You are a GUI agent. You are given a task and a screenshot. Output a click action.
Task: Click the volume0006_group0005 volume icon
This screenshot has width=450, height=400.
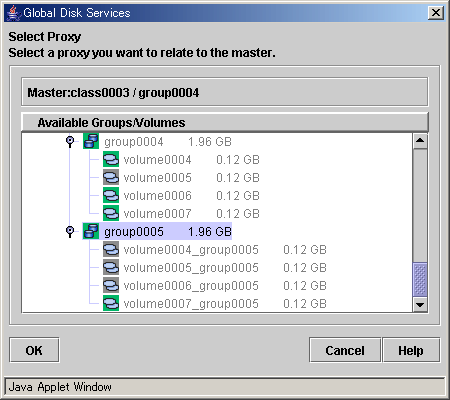point(111,285)
